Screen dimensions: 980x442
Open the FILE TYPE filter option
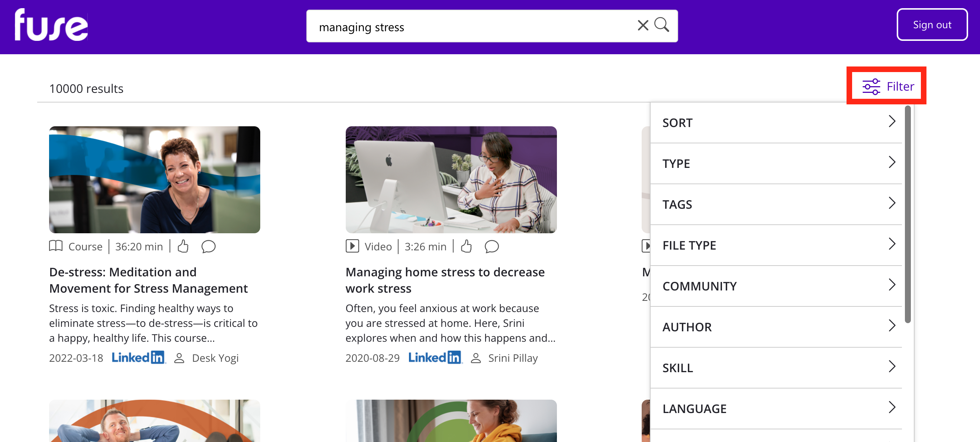click(x=776, y=245)
